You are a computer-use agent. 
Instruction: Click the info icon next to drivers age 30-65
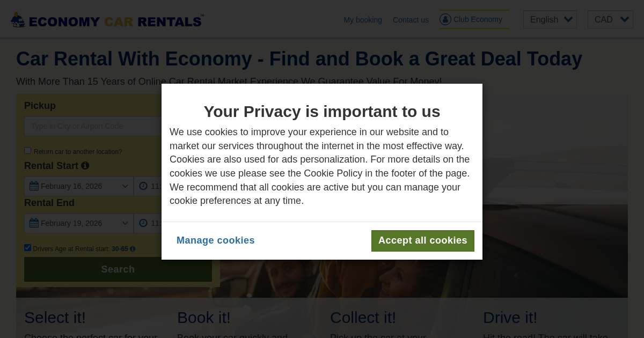click(x=133, y=249)
